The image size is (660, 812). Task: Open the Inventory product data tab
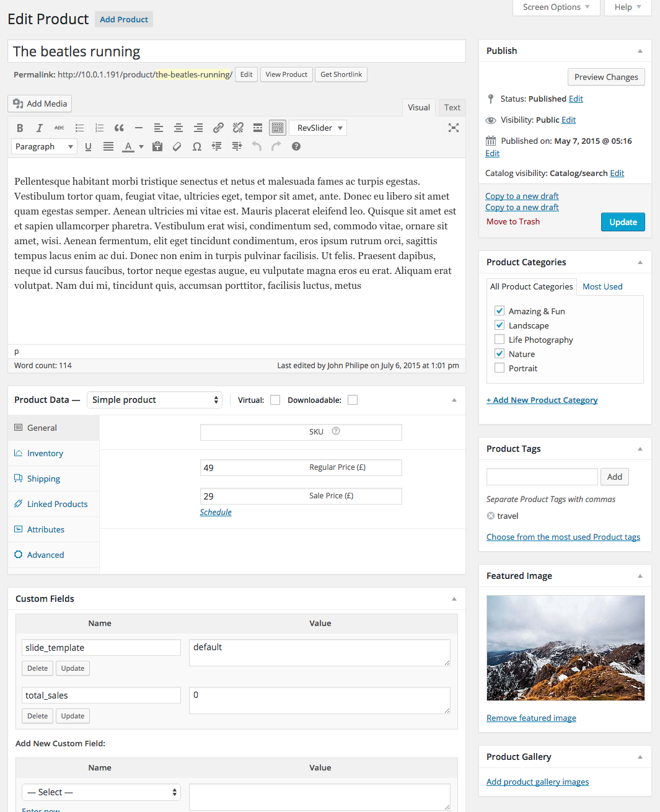45,454
